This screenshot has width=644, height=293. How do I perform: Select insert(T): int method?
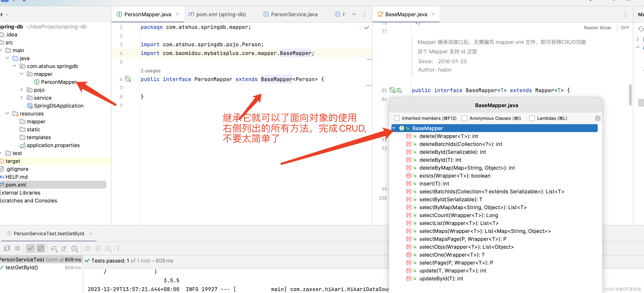pyautogui.click(x=434, y=184)
